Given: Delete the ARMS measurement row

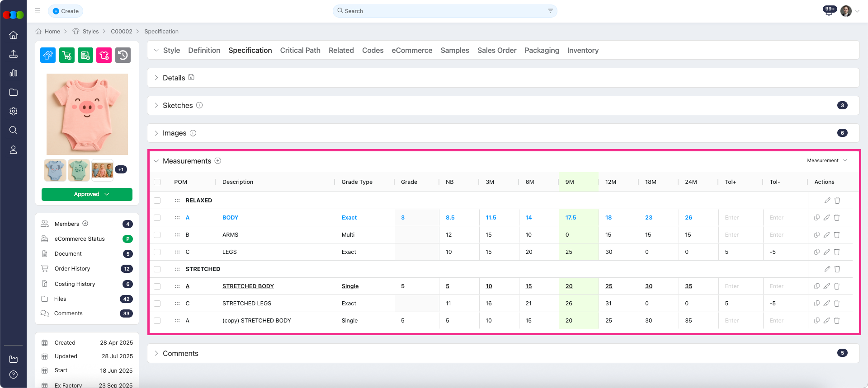Looking at the screenshot, I should click(x=837, y=235).
